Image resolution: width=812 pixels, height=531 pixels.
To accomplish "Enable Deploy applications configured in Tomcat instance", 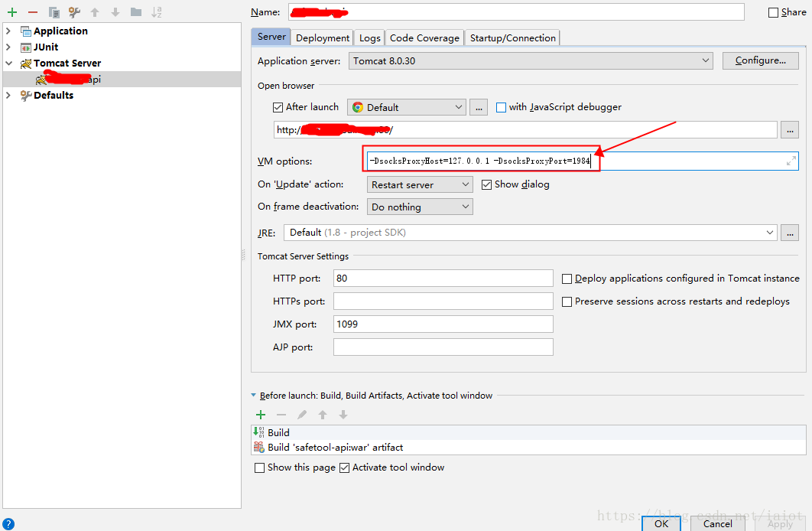I will [567, 279].
